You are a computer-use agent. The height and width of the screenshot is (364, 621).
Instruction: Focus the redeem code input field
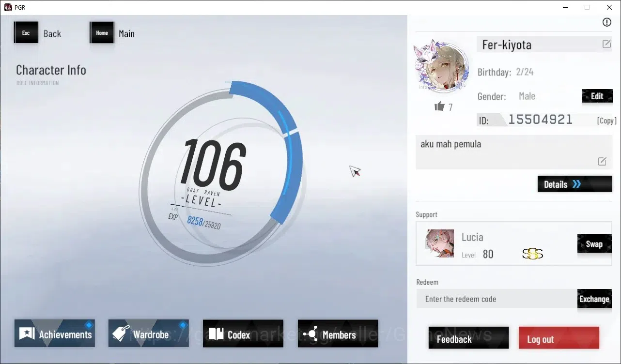pos(497,299)
